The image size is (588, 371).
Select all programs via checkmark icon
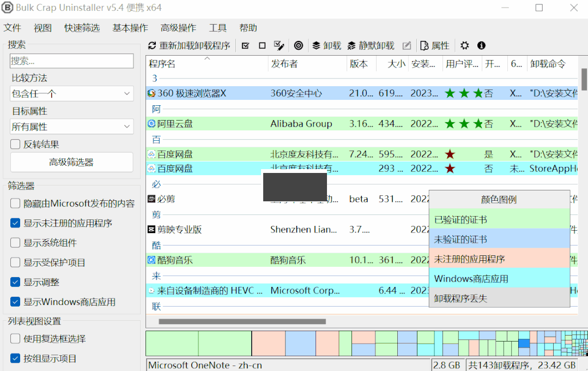click(x=245, y=45)
